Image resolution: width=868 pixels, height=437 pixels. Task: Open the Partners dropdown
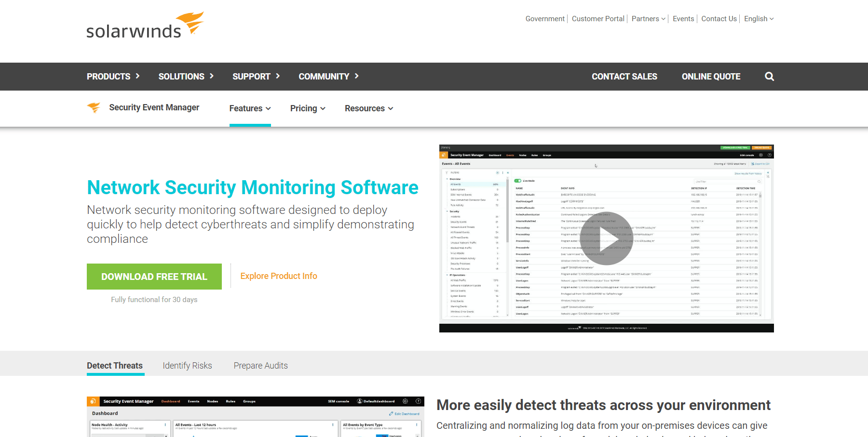click(x=649, y=19)
